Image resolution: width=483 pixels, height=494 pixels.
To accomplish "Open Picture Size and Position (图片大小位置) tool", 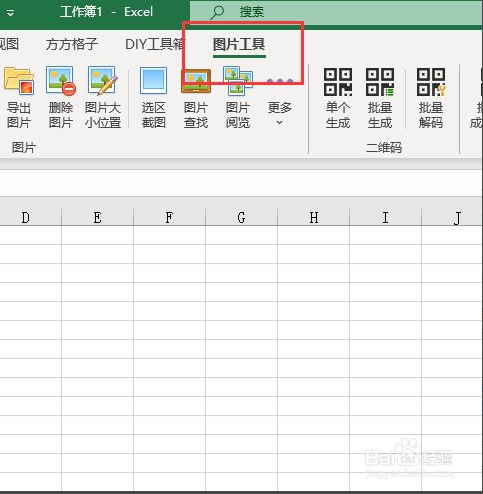I will click(x=103, y=98).
